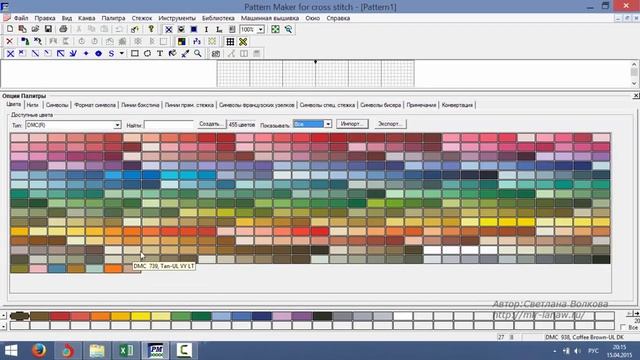640x360 pixels.
Task: Switch to the Символы tab
Action: 57,105
